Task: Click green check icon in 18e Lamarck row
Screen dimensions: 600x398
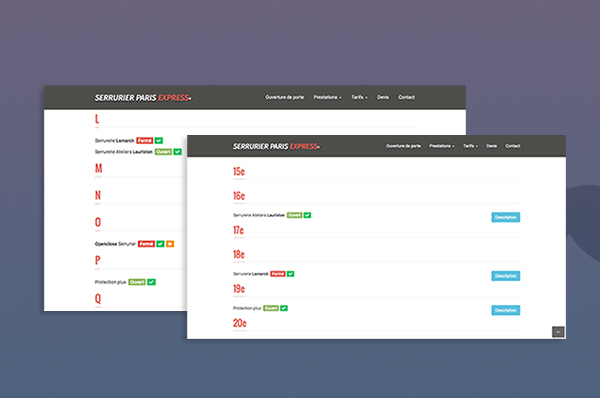Action: click(x=290, y=274)
